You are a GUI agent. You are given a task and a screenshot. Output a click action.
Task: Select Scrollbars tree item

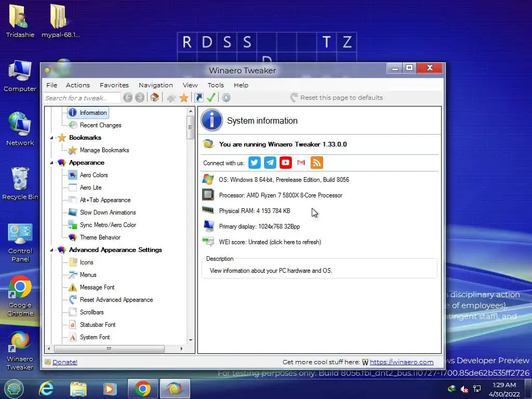[x=91, y=312]
